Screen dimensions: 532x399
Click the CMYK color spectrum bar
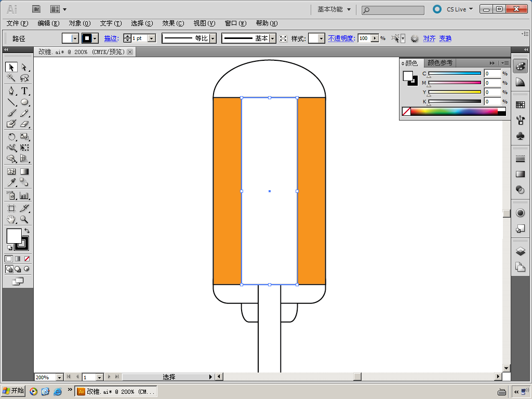(x=454, y=111)
